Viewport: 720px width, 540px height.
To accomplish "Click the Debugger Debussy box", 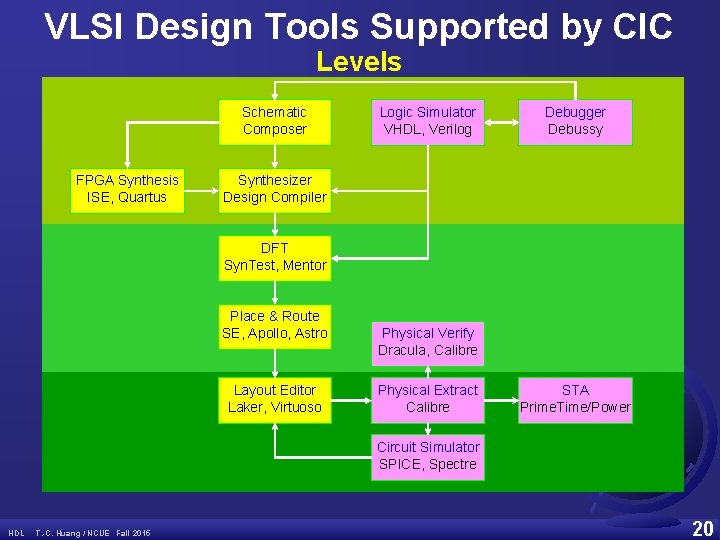I will pos(575,122).
